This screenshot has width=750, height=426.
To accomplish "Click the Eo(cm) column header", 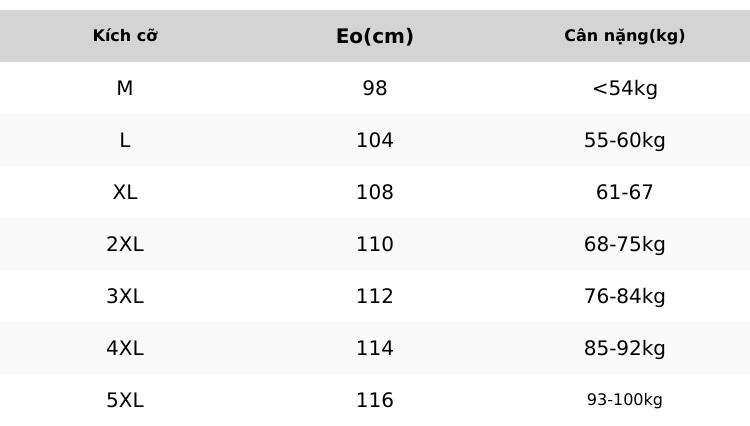I will [375, 36].
